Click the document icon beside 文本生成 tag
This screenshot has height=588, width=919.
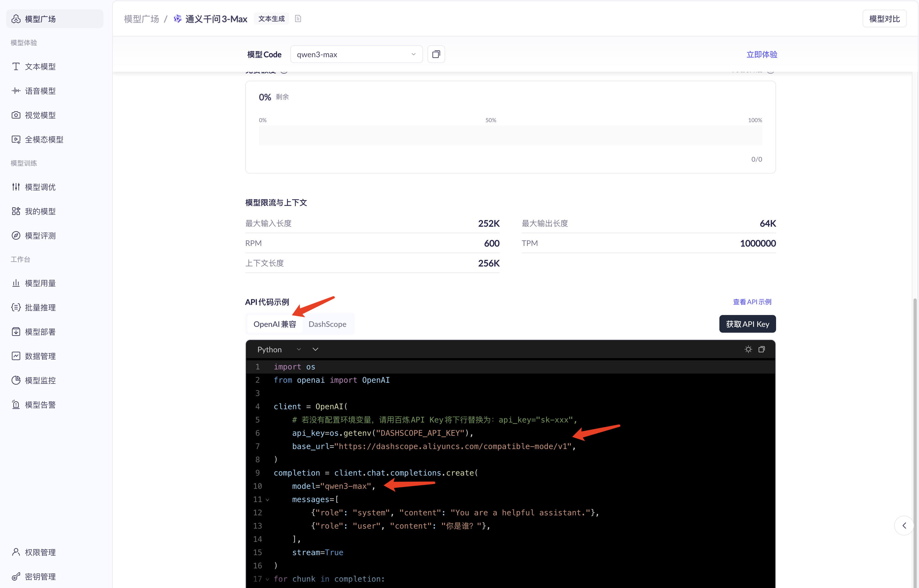[x=298, y=19]
